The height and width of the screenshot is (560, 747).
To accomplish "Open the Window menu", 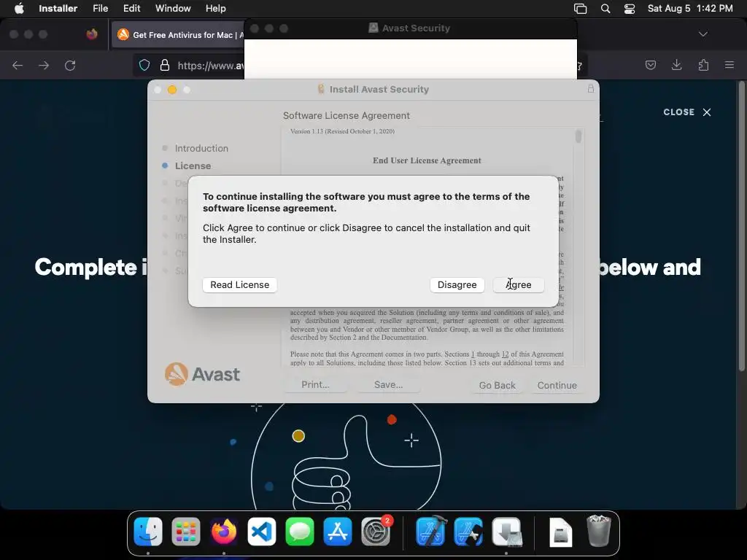I will pyautogui.click(x=173, y=9).
